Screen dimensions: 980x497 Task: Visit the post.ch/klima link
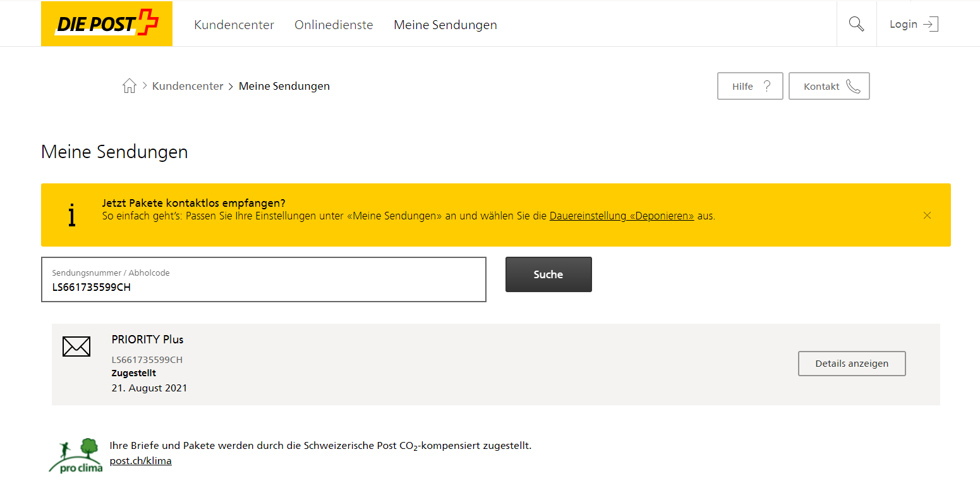(x=140, y=460)
